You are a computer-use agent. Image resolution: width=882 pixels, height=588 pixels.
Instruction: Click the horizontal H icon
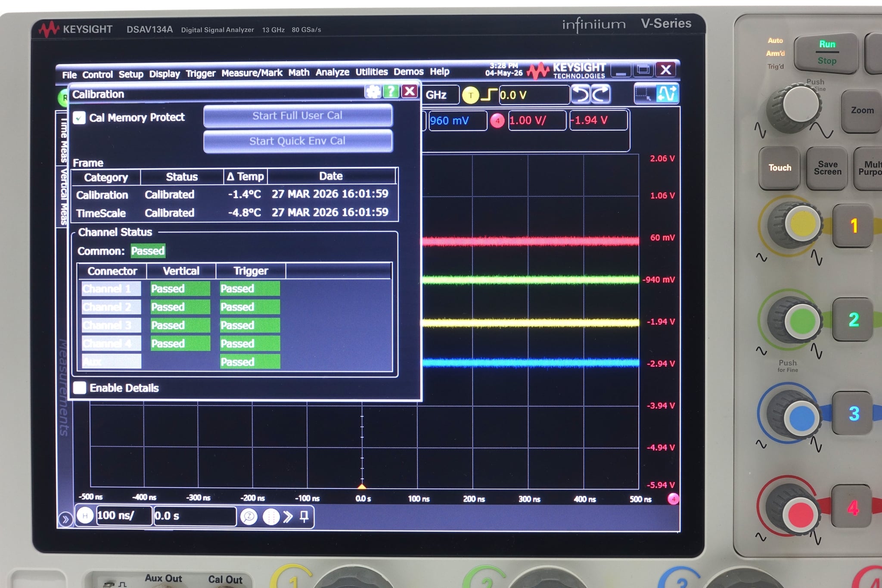point(85,516)
